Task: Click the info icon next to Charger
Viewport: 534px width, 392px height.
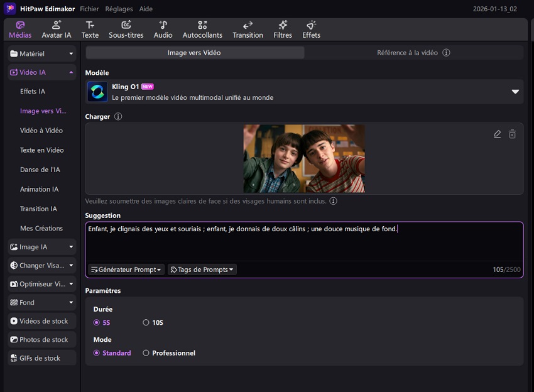Action: 118,117
